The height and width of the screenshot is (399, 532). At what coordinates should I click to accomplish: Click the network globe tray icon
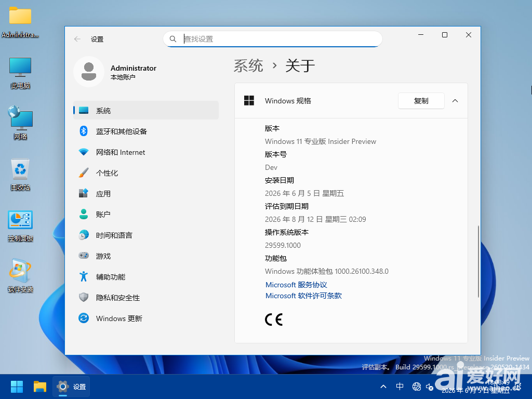coord(417,387)
